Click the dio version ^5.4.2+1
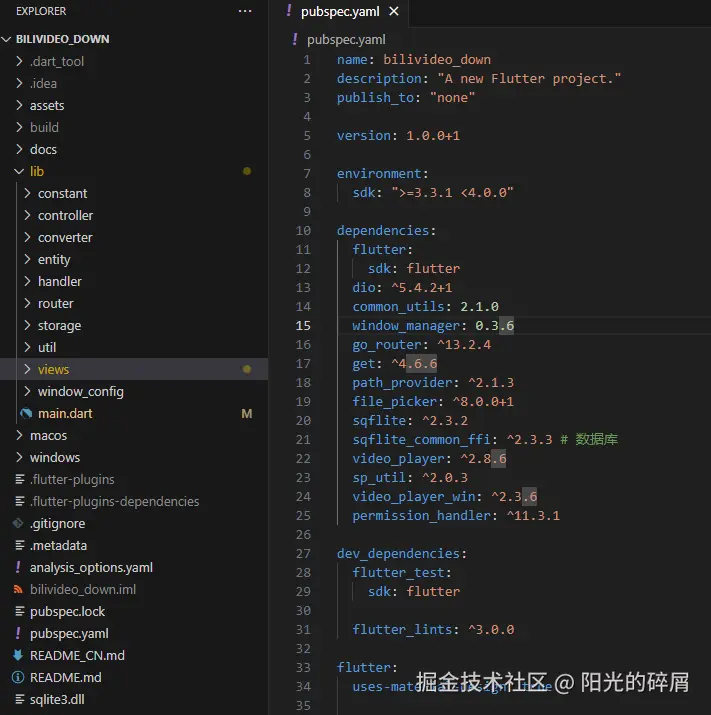 422,288
